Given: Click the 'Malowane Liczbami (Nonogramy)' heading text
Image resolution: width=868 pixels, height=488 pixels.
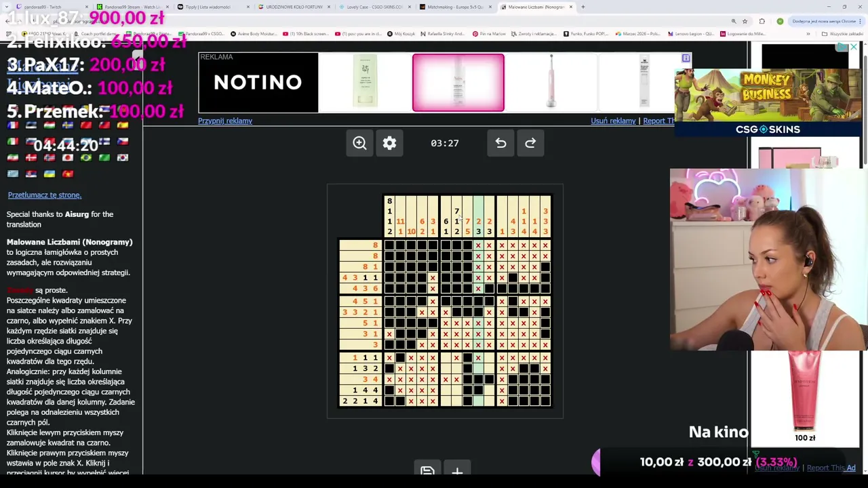Looking at the screenshot, I should point(70,242).
